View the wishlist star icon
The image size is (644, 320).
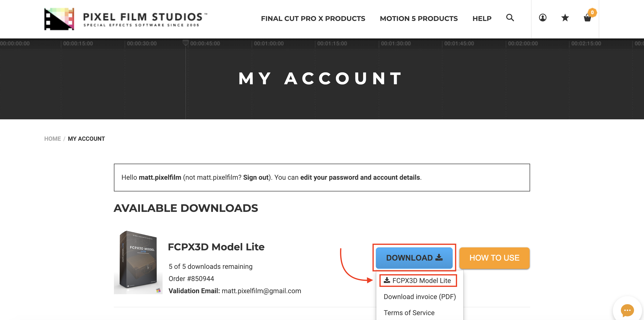point(565,18)
